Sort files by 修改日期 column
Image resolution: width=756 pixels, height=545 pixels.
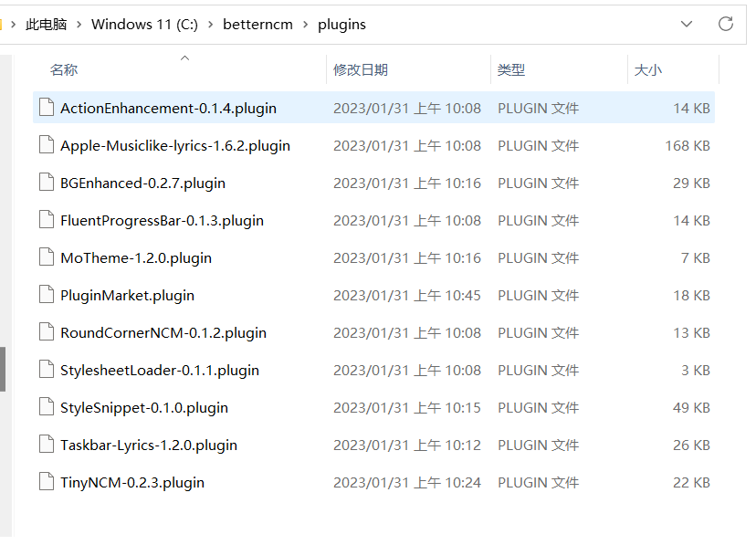pyautogui.click(x=360, y=70)
